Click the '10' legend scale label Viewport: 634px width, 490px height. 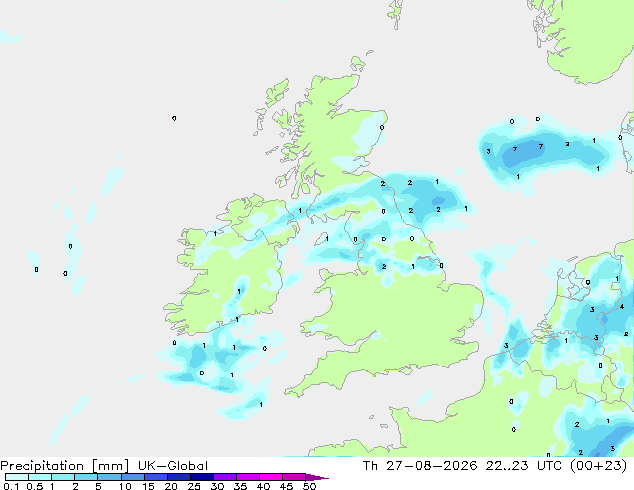[125, 486]
